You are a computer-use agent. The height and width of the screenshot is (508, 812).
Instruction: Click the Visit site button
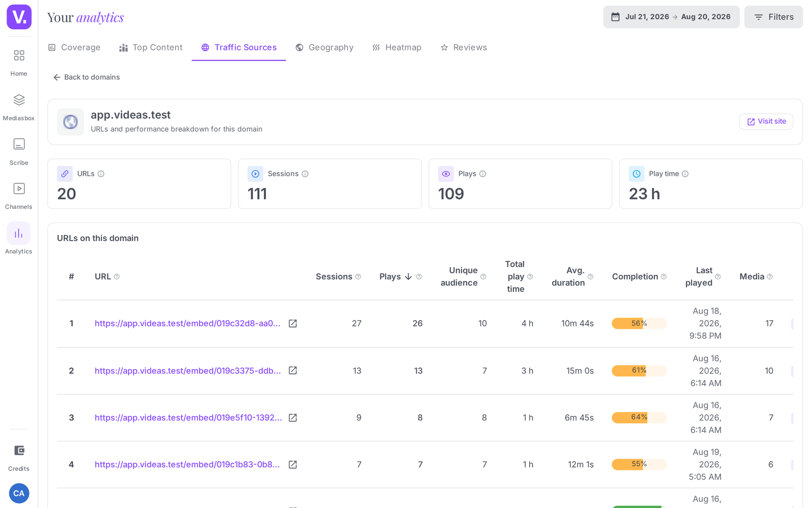(766, 121)
